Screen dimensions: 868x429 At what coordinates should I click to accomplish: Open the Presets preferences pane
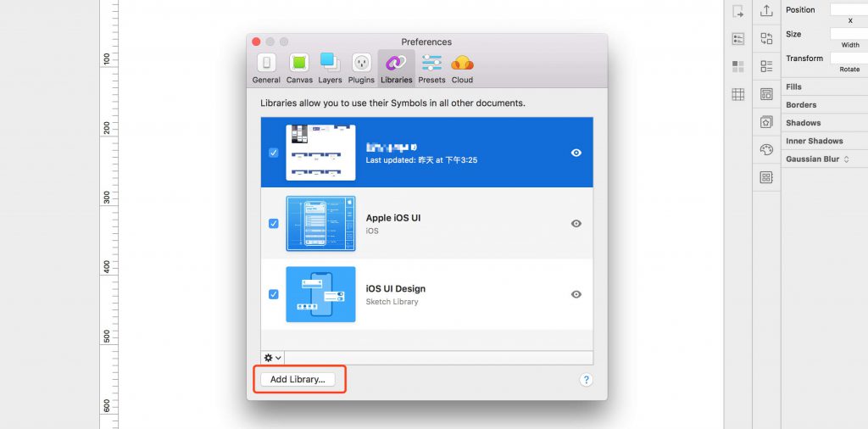[x=431, y=68]
